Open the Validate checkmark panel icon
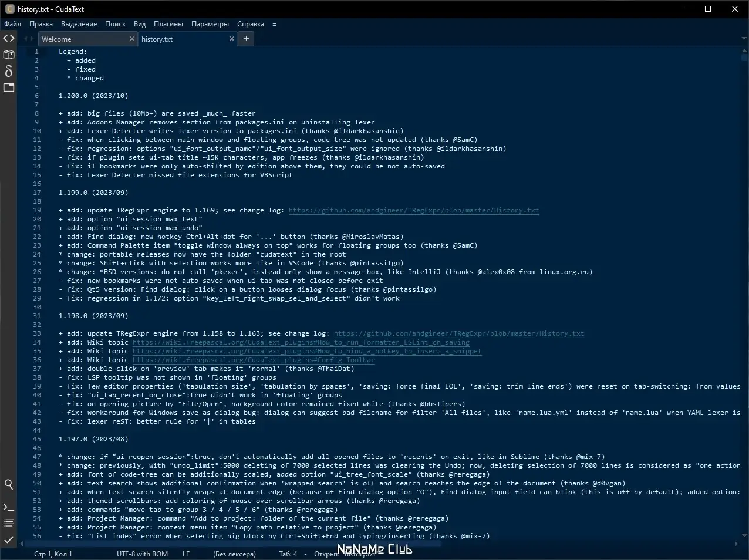 (x=9, y=539)
